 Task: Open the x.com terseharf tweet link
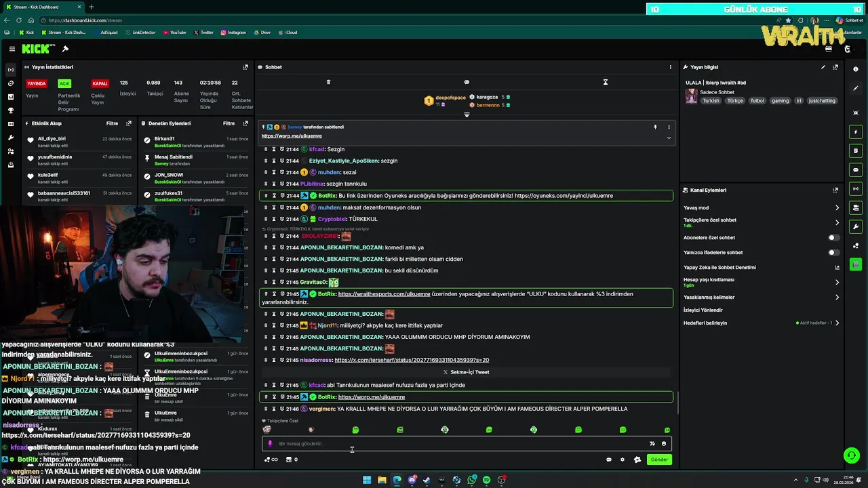tap(412, 360)
